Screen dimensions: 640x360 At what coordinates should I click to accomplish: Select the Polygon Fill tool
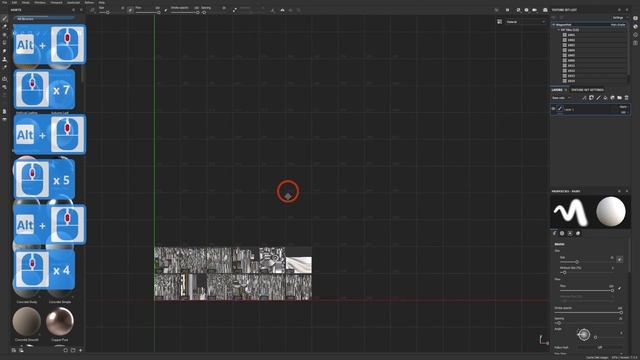pos(4,43)
